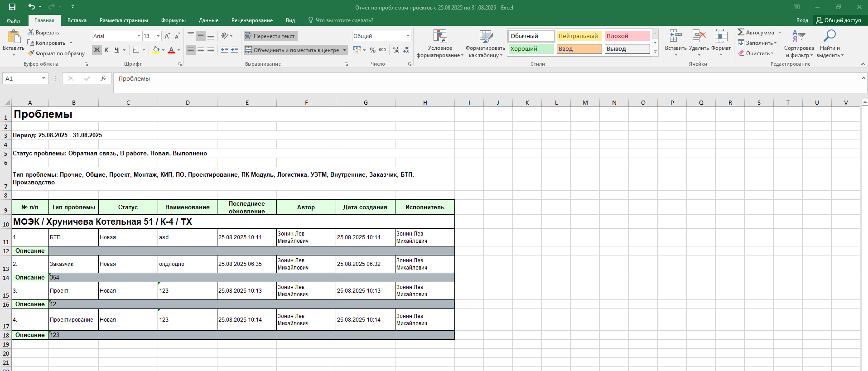Toggle Bold formatting button
This screenshot has width=868, height=371.
tap(96, 50)
